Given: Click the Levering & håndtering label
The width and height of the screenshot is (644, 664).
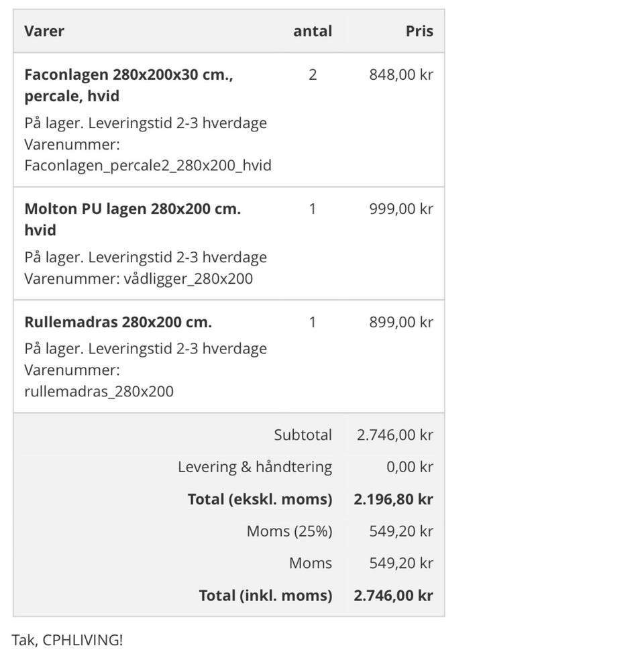Looking at the screenshot, I should click(x=255, y=467).
